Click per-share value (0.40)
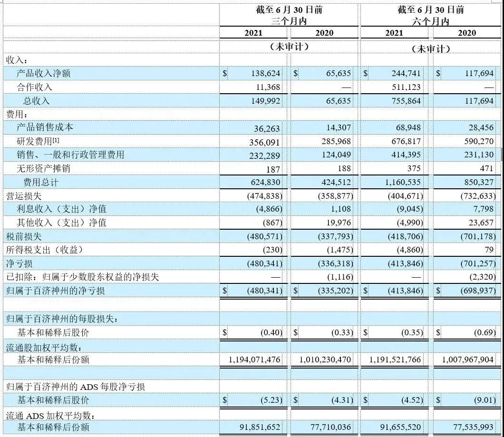This screenshot has width=504, height=437. (x=271, y=332)
